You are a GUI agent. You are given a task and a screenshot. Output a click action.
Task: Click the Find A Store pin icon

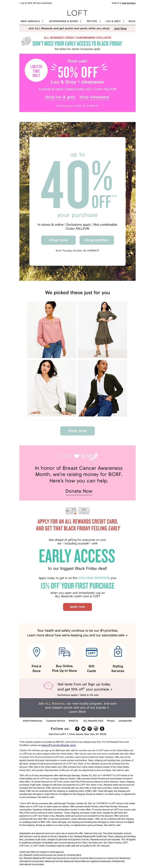(x=36, y=651)
